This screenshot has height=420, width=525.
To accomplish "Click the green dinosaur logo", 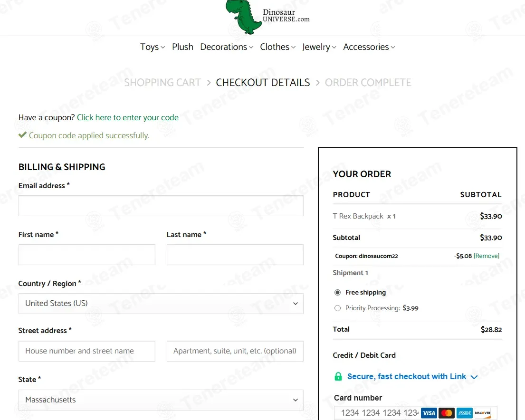I will coord(243,17).
